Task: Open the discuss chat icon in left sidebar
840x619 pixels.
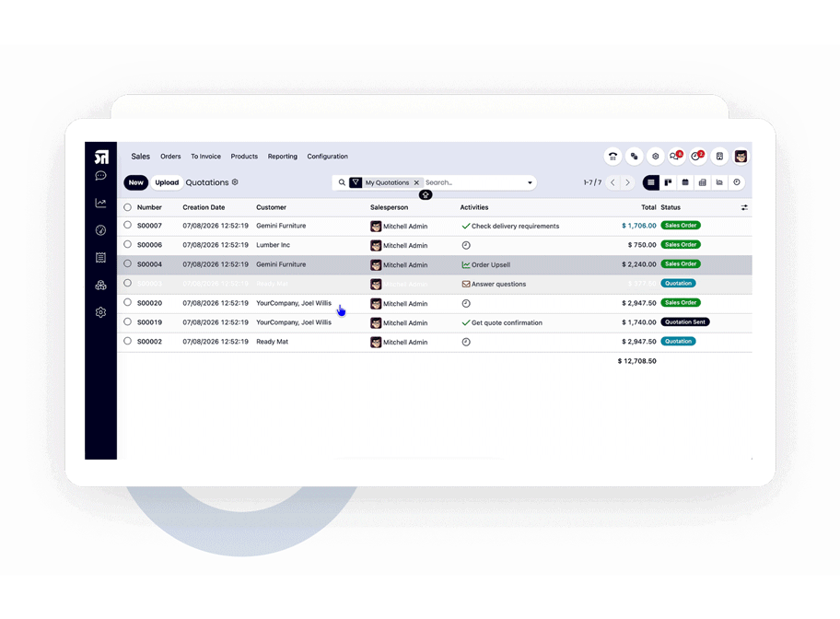Action: [100, 176]
